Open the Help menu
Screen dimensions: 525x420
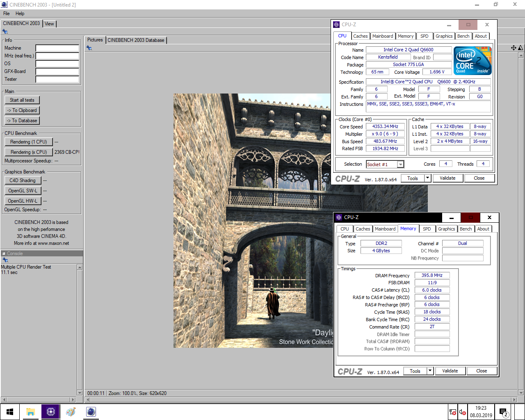pos(20,14)
